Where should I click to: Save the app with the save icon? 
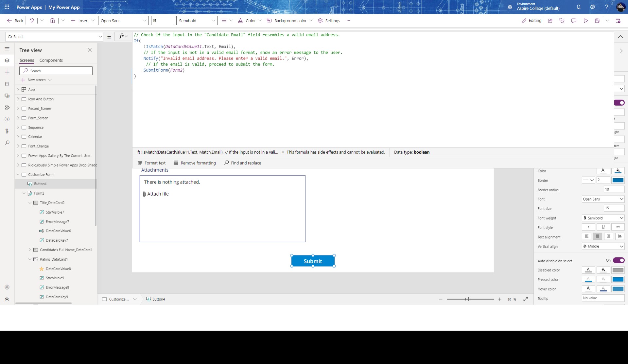(597, 20)
